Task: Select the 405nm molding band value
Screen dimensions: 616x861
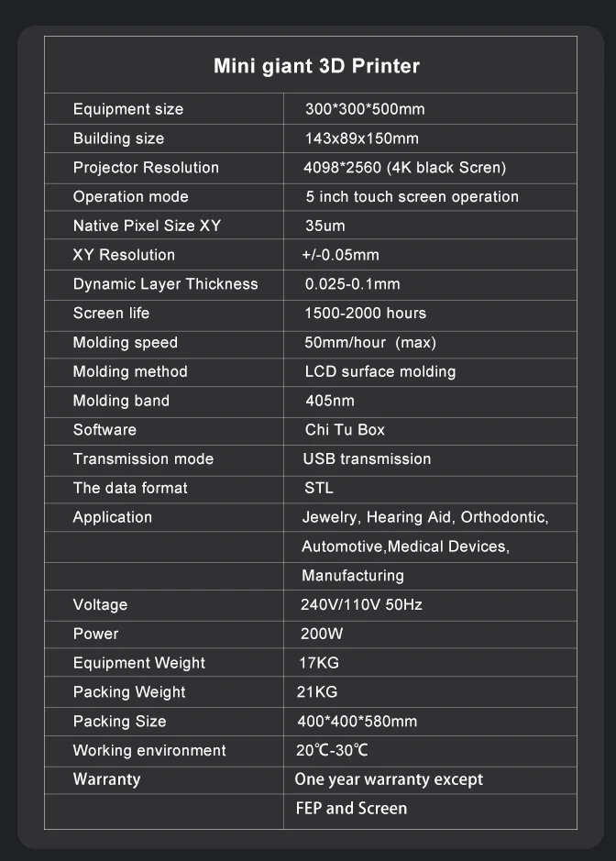Action: pyautogui.click(x=329, y=401)
